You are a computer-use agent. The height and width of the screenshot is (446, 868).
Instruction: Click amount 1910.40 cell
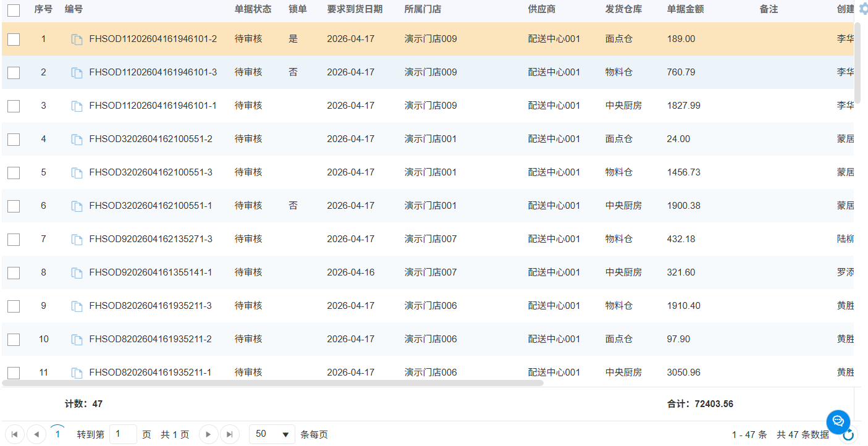684,306
